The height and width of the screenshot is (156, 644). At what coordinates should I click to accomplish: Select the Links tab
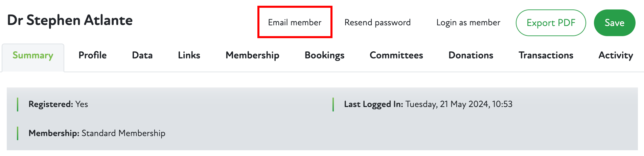(189, 55)
